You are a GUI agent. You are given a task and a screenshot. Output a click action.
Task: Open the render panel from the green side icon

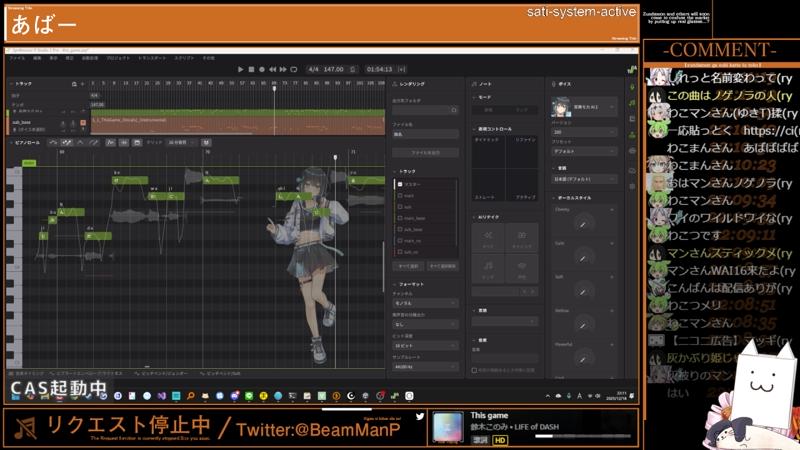633,135
